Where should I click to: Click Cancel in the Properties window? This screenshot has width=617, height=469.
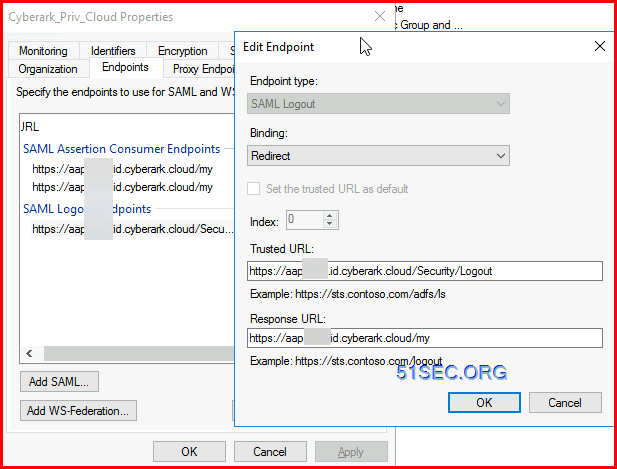[x=270, y=451]
